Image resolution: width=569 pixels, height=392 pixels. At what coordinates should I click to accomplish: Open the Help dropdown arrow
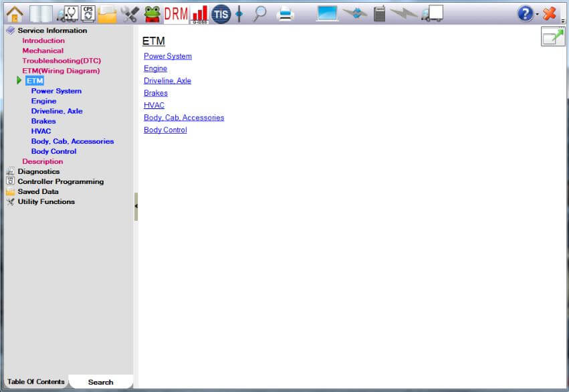pyautogui.click(x=537, y=14)
